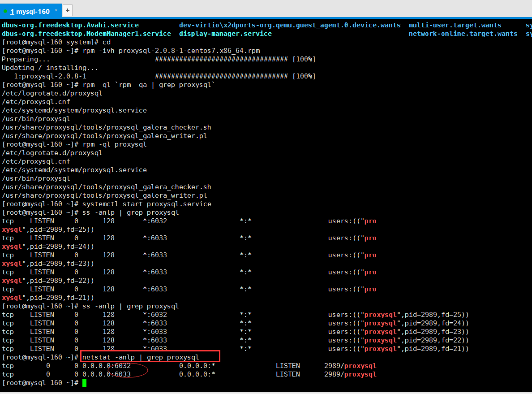Close the mysql-160 tab

point(56,10)
